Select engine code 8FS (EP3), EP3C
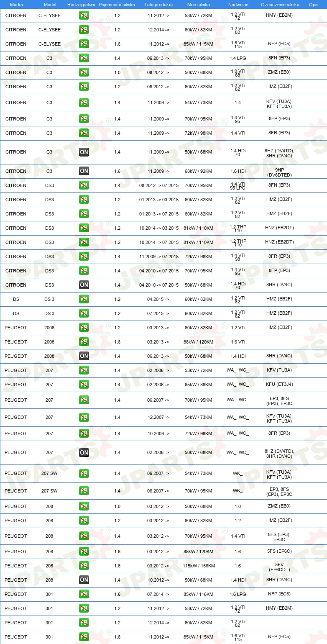Viewport: 327px width, 644px height. pos(279,537)
